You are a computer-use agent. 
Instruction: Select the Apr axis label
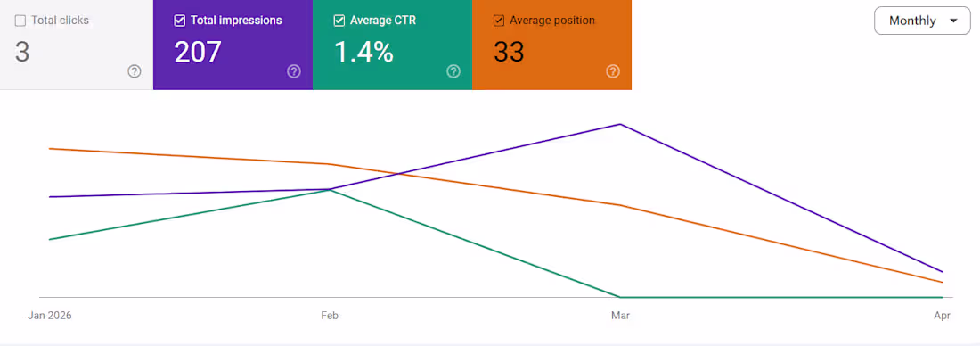943,316
